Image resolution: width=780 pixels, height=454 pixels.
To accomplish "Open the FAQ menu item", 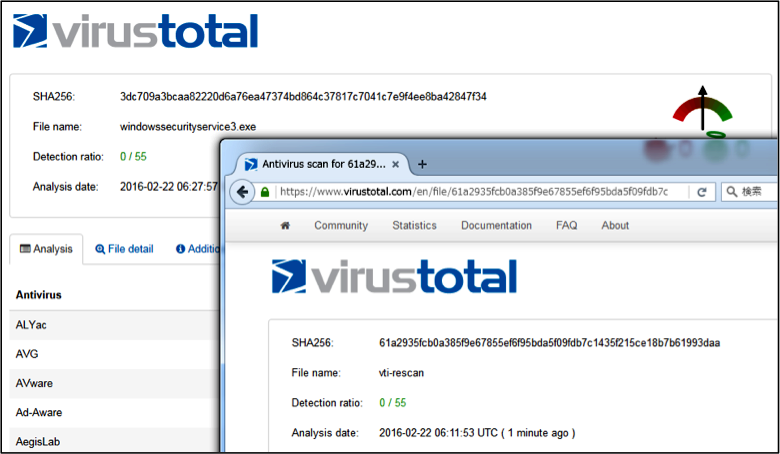I will point(567,225).
